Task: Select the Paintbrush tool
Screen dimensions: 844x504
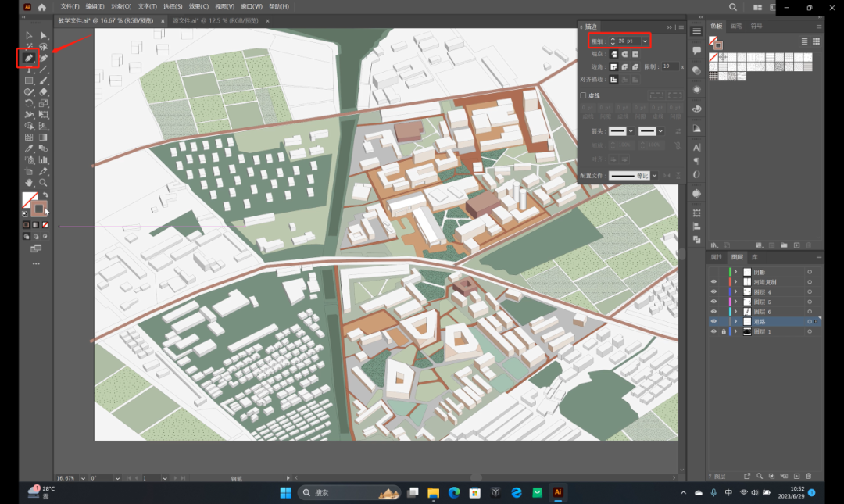Action: [x=43, y=80]
